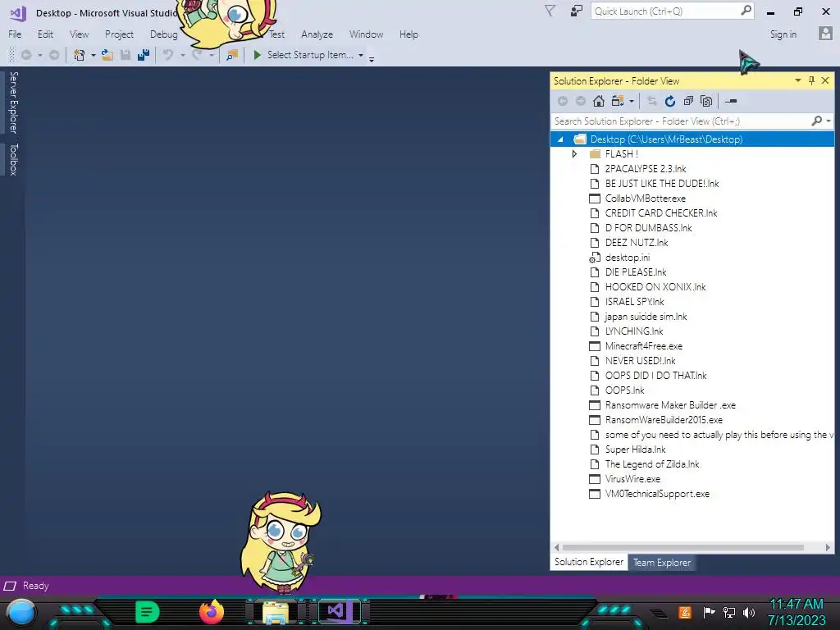Click the Quick Launch search field
This screenshot has width=840, height=630.
(x=665, y=11)
